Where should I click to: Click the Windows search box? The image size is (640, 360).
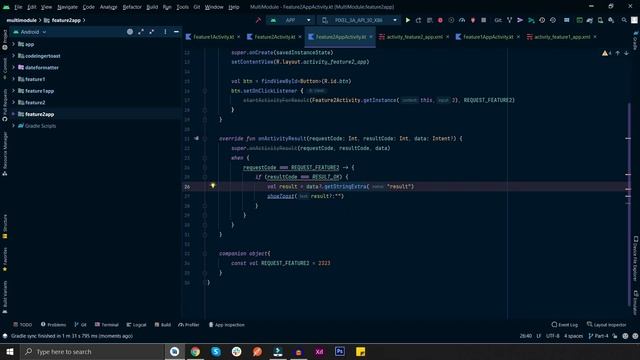click(x=92, y=351)
